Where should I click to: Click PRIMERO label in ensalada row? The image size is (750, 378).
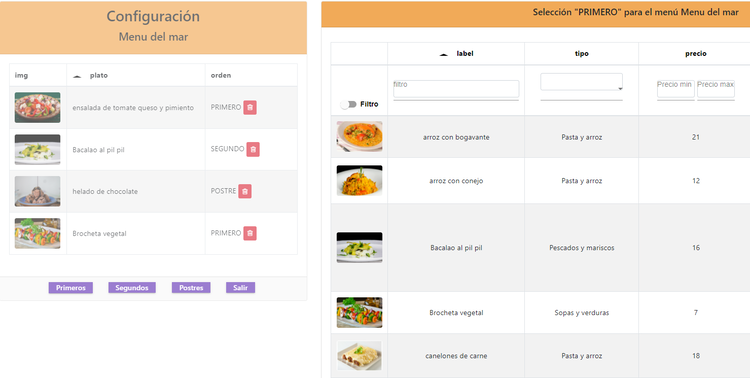[226, 107]
